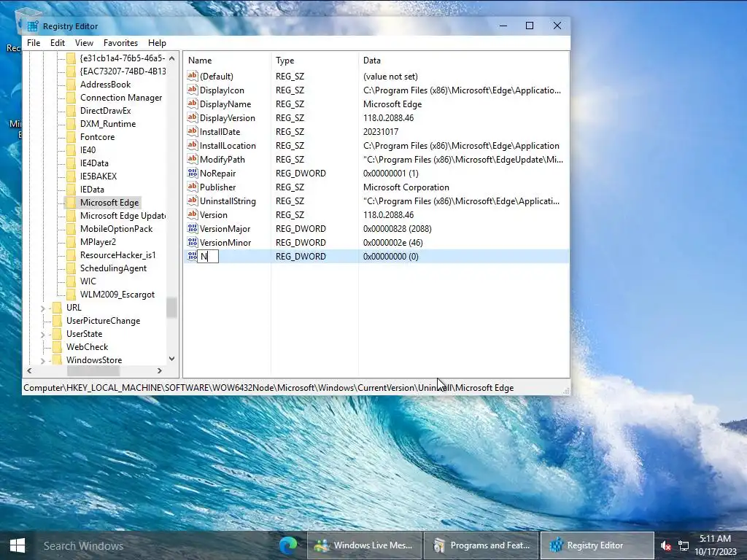The height and width of the screenshot is (560, 747).
Task: Click the Registry Editor taskbar button
Action: point(597,545)
